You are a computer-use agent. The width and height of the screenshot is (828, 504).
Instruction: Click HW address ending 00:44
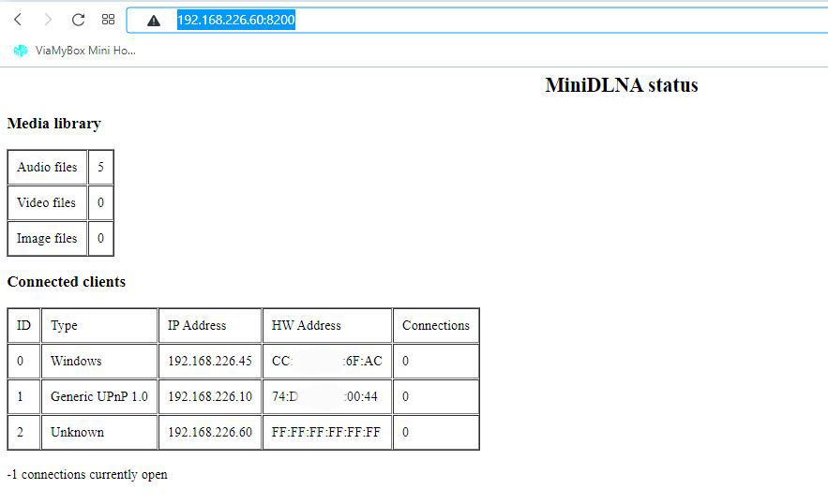[327, 397]
